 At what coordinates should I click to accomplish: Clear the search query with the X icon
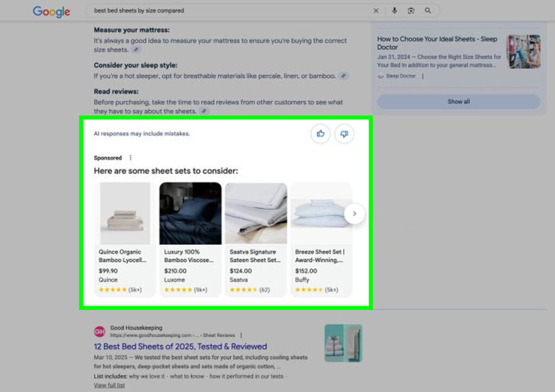(x=376, y=10)
